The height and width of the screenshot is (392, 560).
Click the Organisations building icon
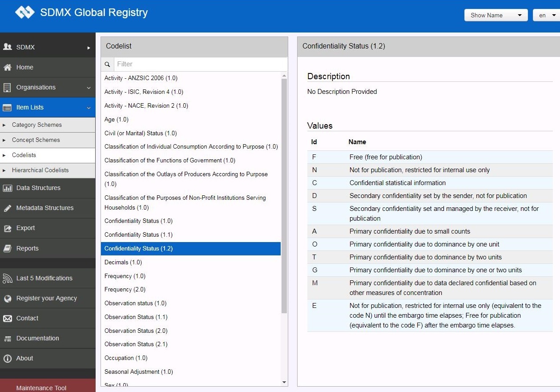[8, 88]
